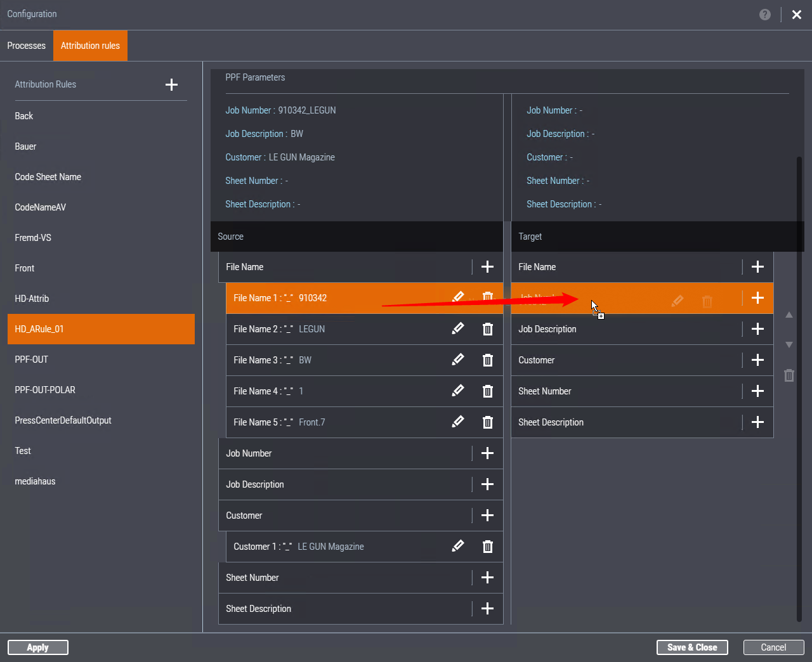
Task: Move target item up with arrow
Action: click(x=789, y=315)
